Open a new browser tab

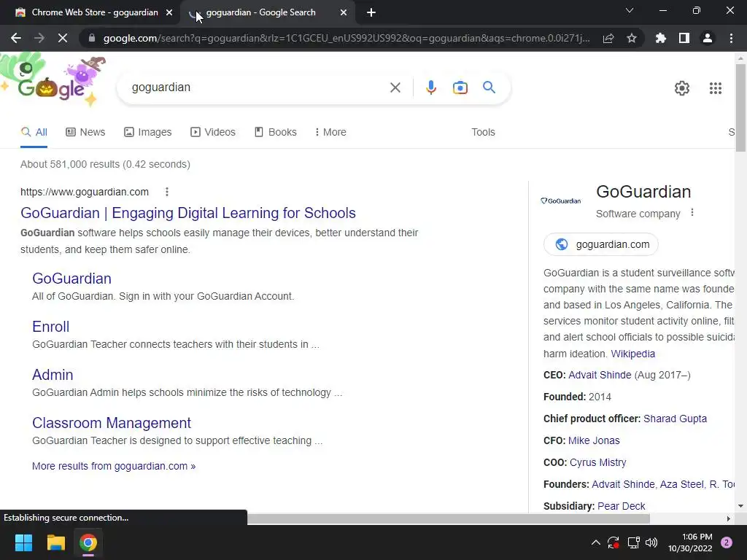coord(371,12)
